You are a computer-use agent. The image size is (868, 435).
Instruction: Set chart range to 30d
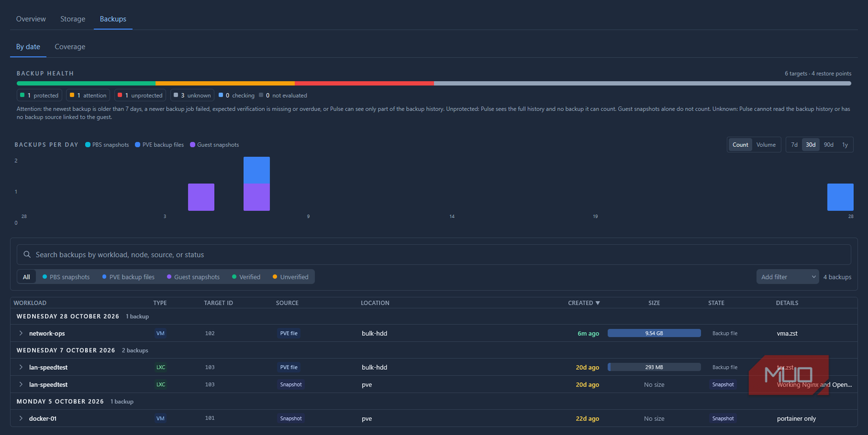[811, 145]
